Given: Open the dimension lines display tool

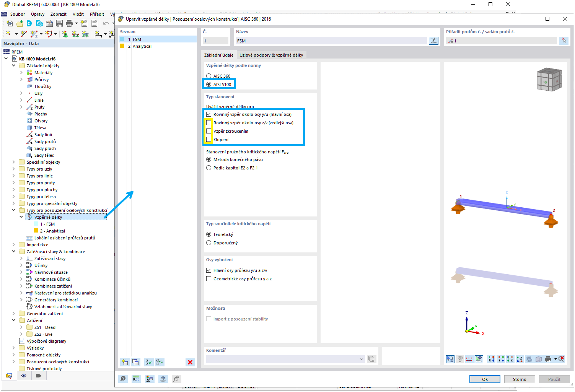Looking at the screenshot, I should coord(469,359).
